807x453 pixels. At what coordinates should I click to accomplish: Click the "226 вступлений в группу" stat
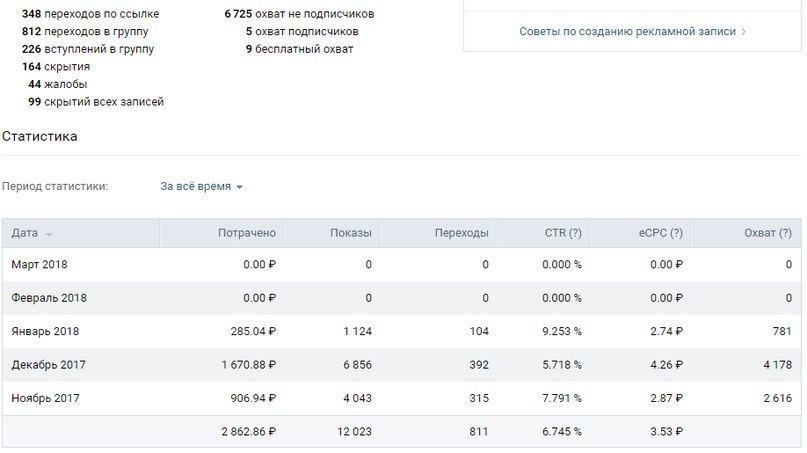[x=88, y=49]
